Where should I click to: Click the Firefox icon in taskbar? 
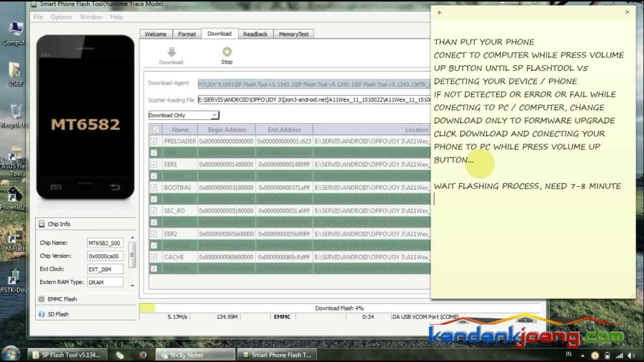click(142, 354)
